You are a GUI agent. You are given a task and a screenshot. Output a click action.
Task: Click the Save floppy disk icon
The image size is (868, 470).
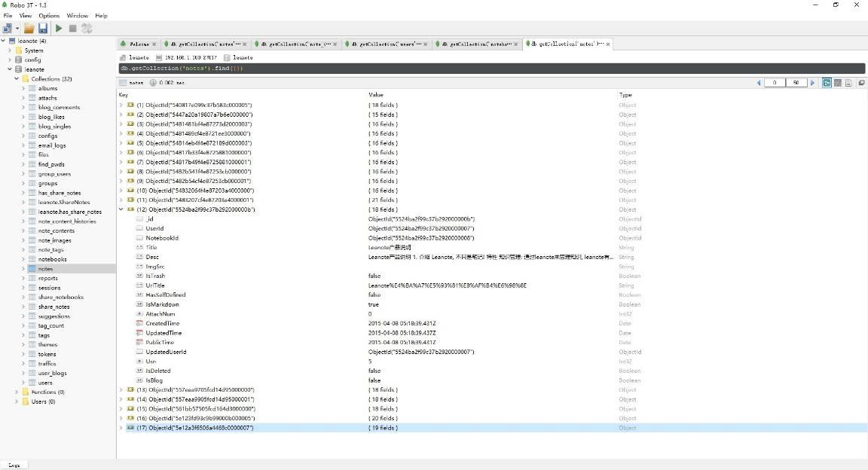pyautogui.click(x=43, y=28)
